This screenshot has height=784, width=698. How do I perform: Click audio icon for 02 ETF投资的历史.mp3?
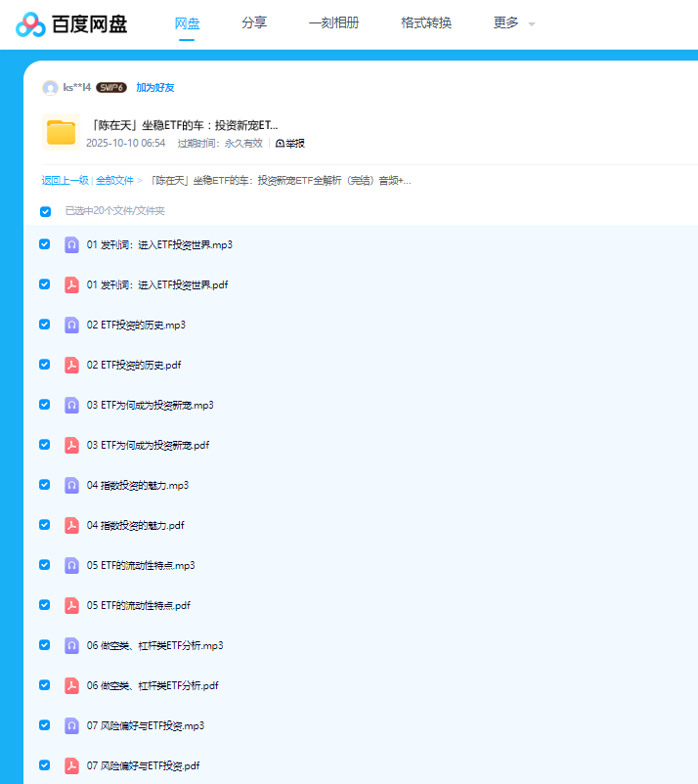[x=72, y=325]
